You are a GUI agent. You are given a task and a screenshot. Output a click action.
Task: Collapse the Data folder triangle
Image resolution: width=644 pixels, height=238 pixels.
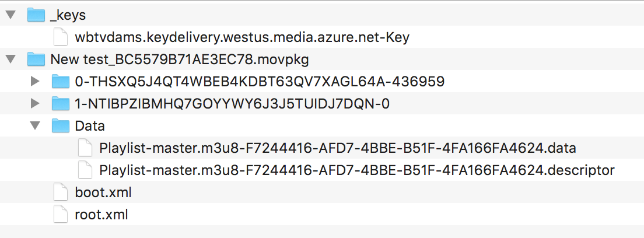(34, 126)
